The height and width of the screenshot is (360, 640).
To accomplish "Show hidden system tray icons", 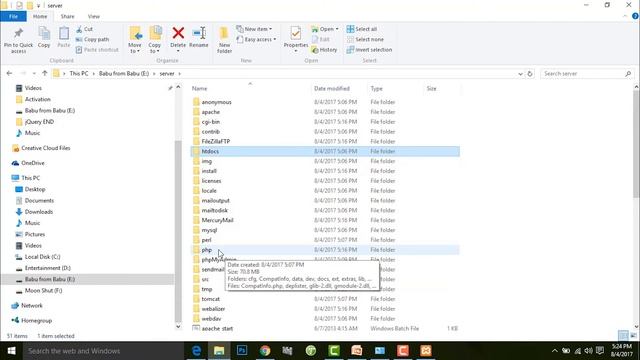I will (554, 351).
